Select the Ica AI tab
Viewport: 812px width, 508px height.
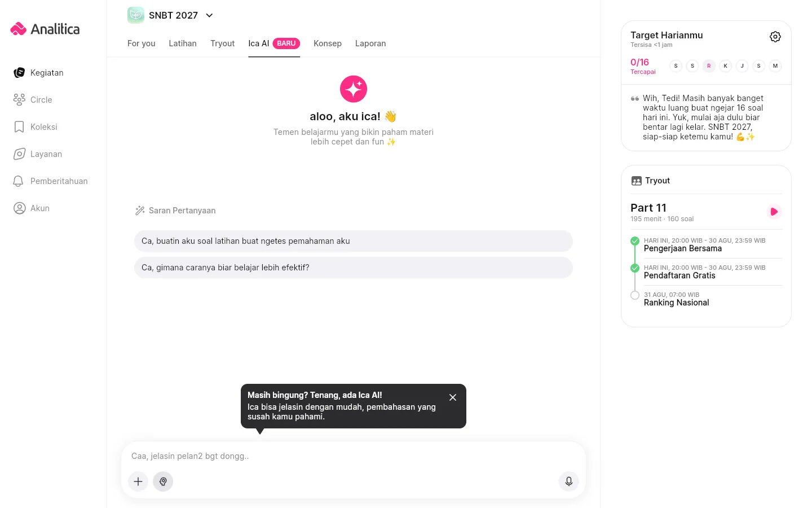point(274,43)
